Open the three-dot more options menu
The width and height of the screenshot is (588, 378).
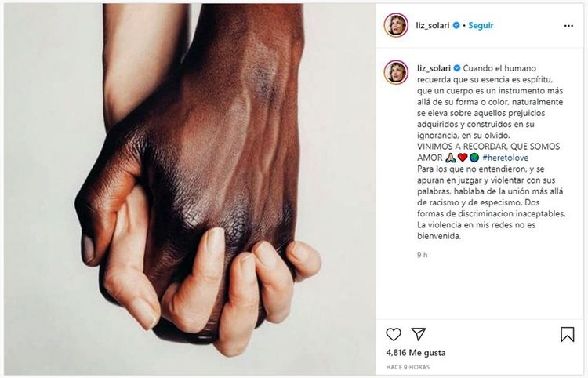point(568,26)
